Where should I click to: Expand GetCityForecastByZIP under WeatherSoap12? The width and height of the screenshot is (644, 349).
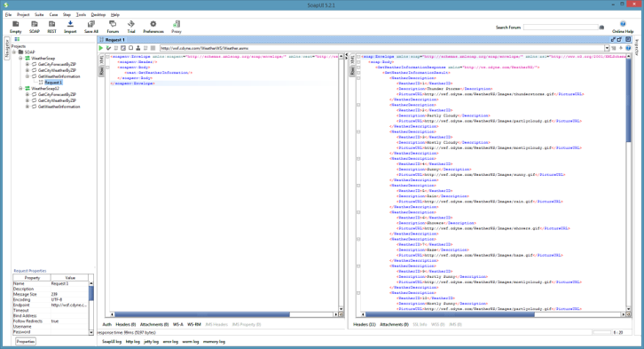pyautogui.click(x=27, y=94)
